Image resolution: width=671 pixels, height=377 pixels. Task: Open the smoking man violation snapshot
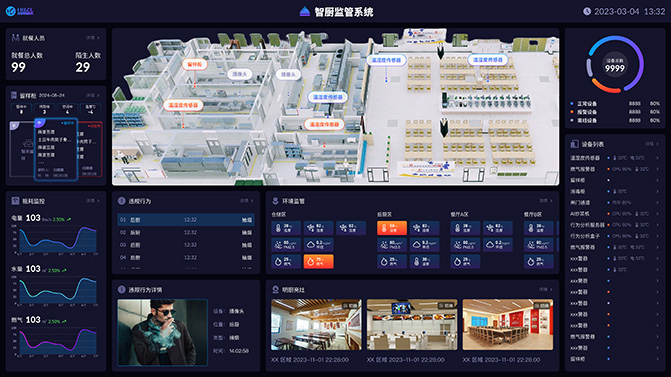pyautogui.click(x=163, y=332)
